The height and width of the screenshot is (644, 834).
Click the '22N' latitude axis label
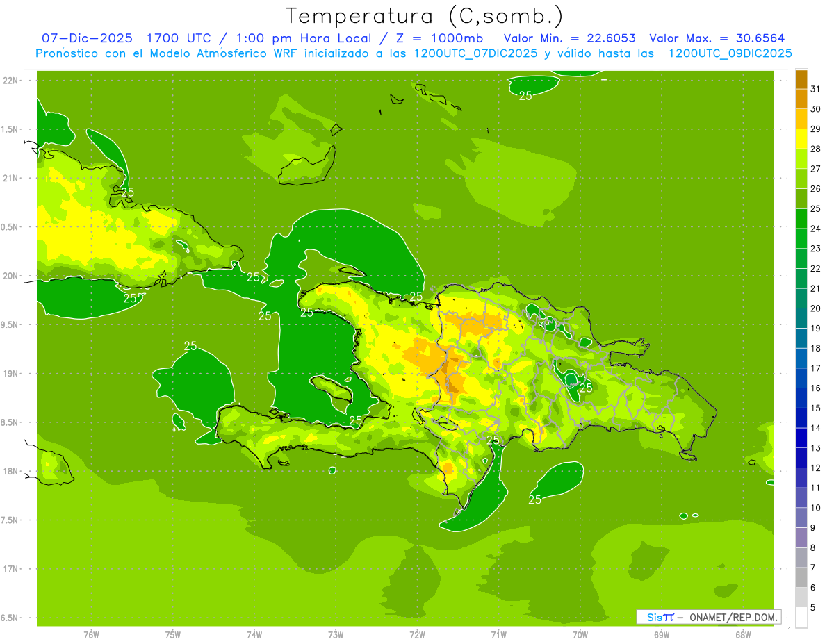pyautogui.click(x=10, y=81)
